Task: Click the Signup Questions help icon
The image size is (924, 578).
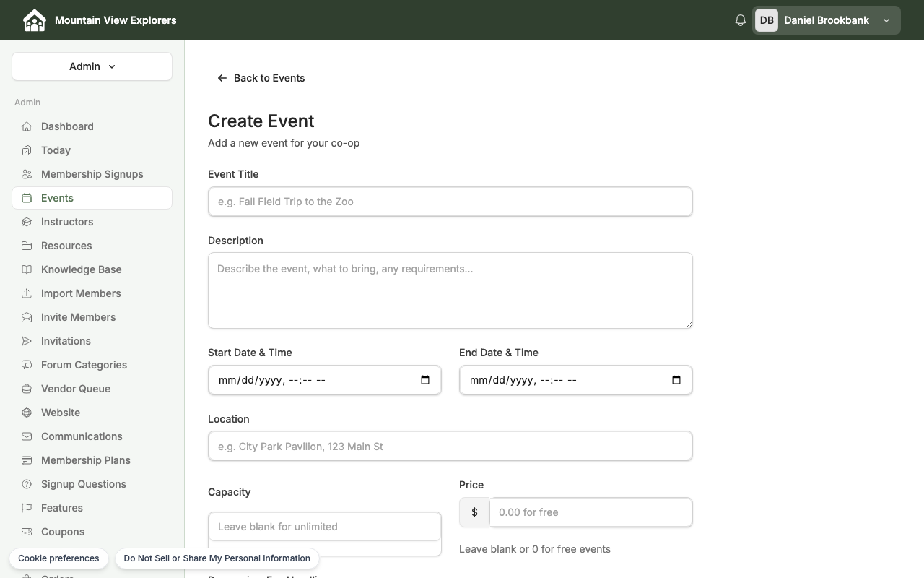Action: click(x=27, y=484)
